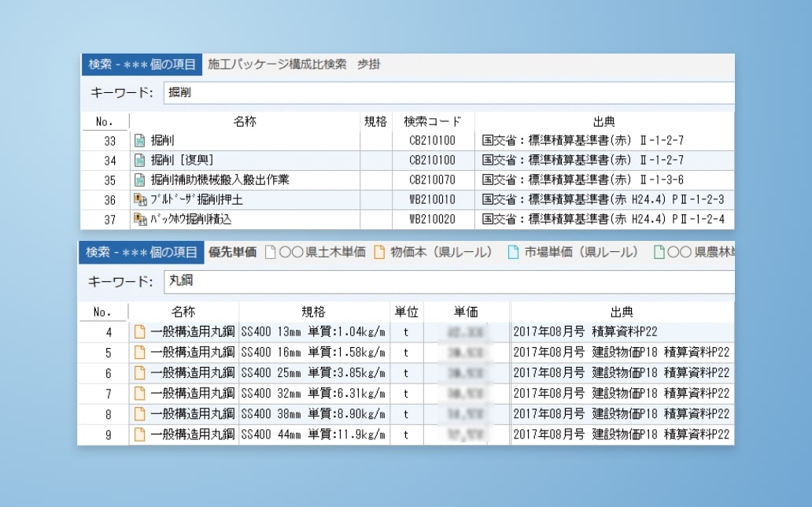812x507 pixels.
Task: Click the file icon on SS400 44mm row
Action: coord(140,434)
